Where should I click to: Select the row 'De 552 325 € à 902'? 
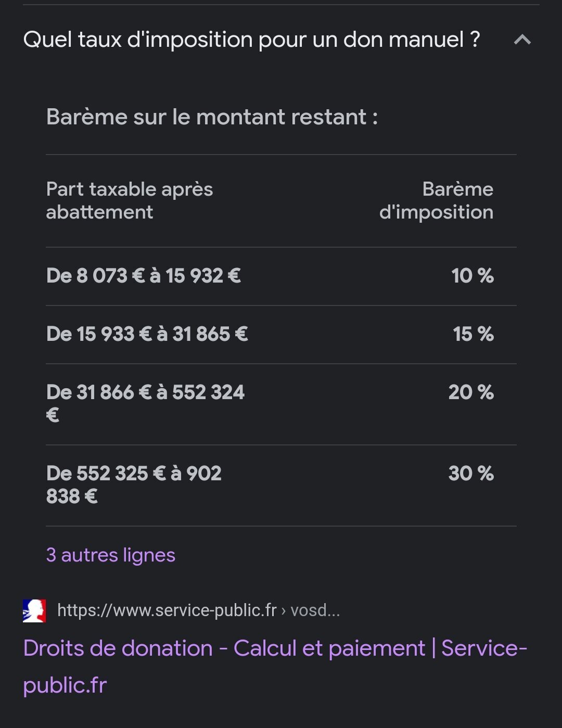(x=281, y=486)
